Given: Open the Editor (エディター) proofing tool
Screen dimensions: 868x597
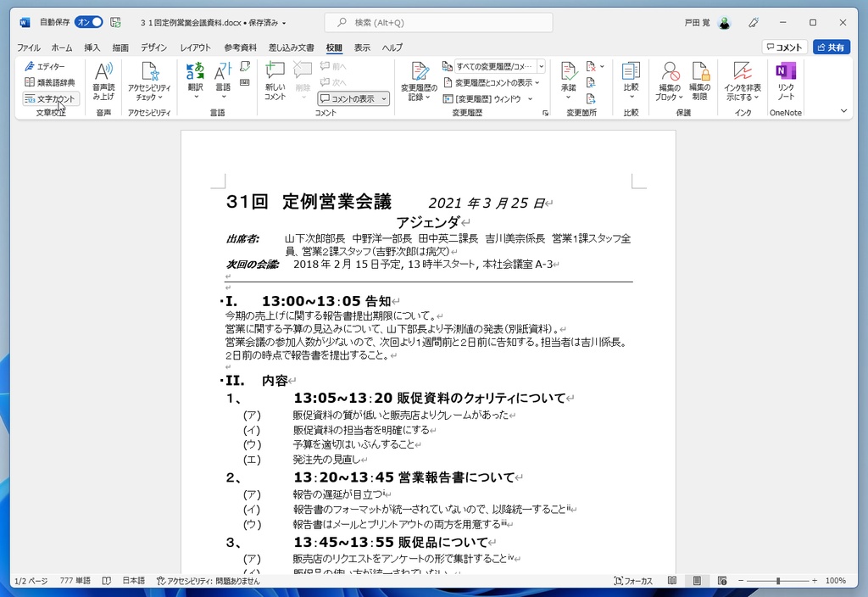Looking at the screenshot, I should tap(45, 66).
